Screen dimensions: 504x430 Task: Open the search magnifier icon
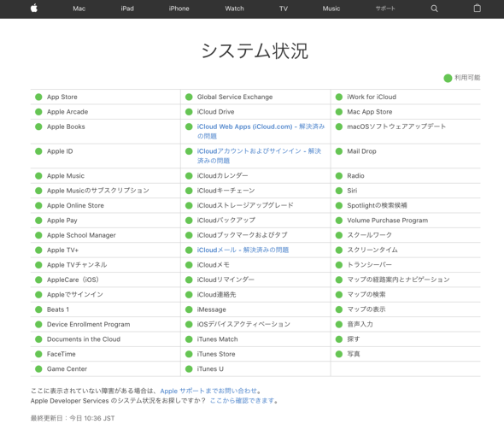point(434,9)
